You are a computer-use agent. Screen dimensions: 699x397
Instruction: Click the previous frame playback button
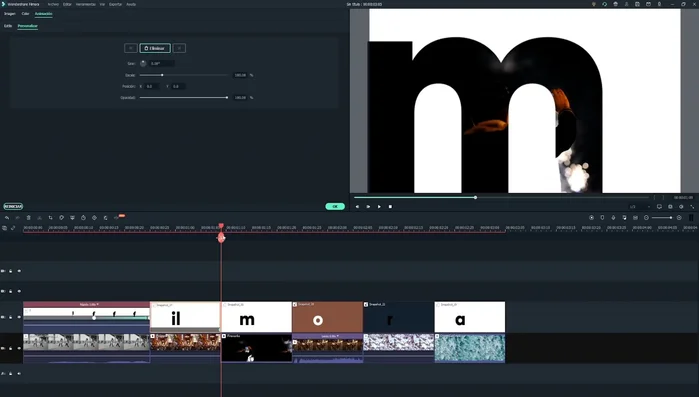coord(357,207)
